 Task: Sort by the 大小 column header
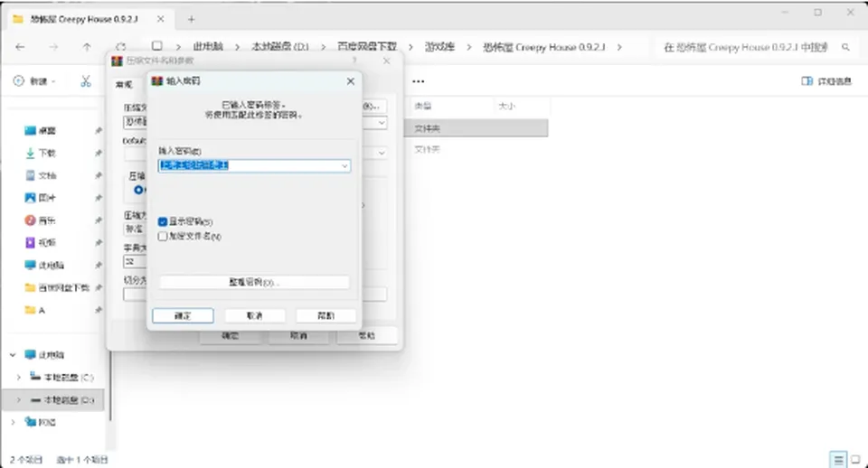[506, 106]
